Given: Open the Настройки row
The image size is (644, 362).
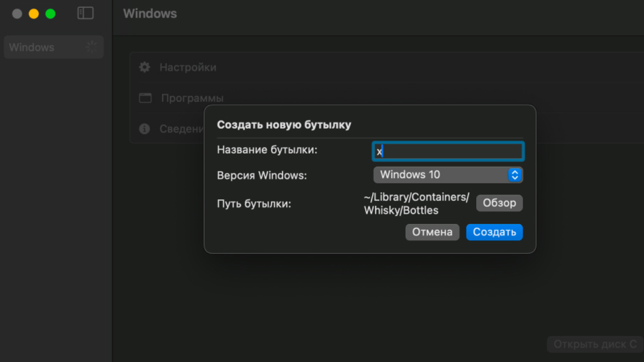Looking at the screenshot, I should pos(188,67).
